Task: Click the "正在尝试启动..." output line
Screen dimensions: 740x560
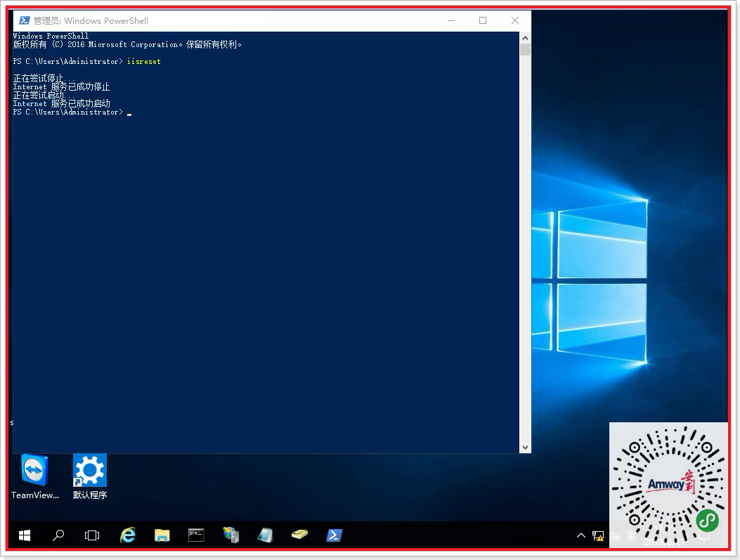Action: [x=44, y=96]
